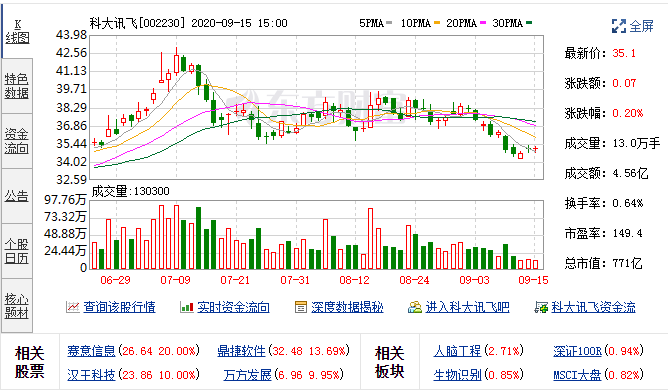This screenshot has width=668, height=392.
Task: Open the 人脑工程 sector link
Action: click(x=458, y=351)
